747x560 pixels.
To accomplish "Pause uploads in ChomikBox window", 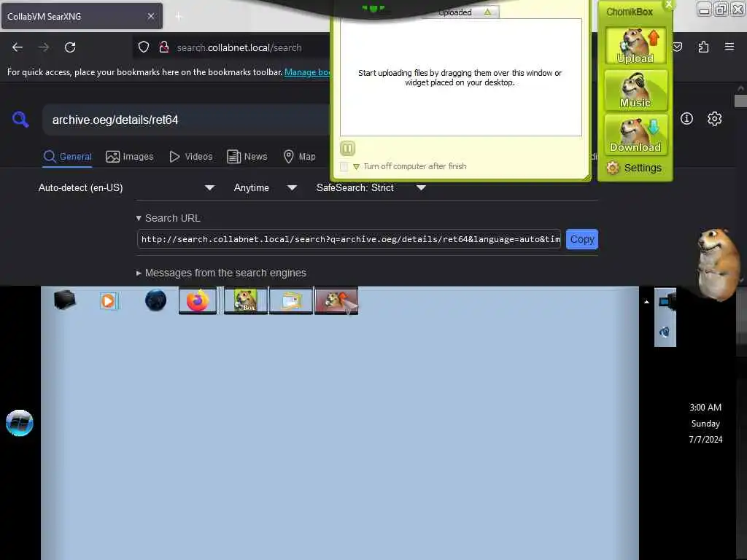I will [348, 149].
